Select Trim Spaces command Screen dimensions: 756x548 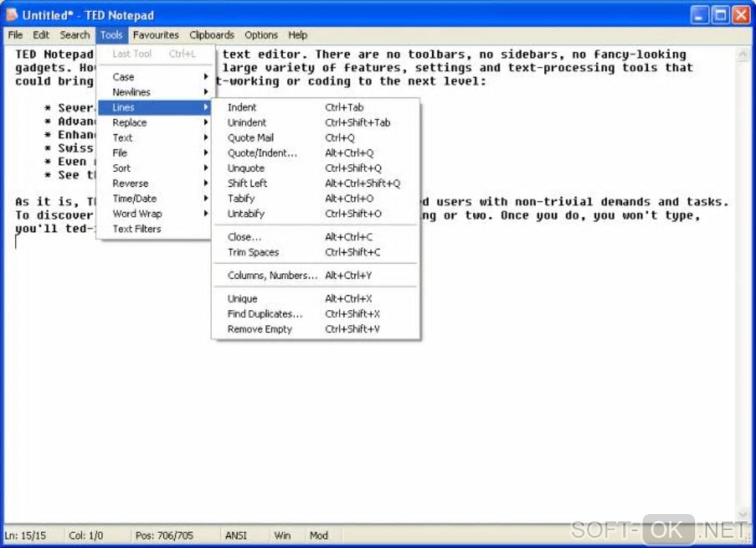tap(316, 252)
